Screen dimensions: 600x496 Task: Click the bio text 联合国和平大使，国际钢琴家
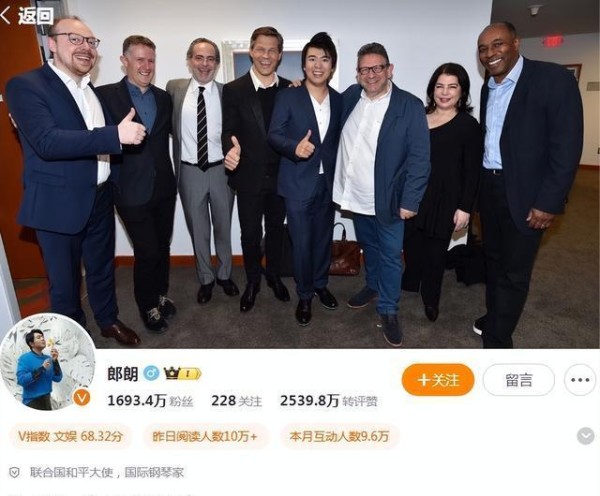107,473
